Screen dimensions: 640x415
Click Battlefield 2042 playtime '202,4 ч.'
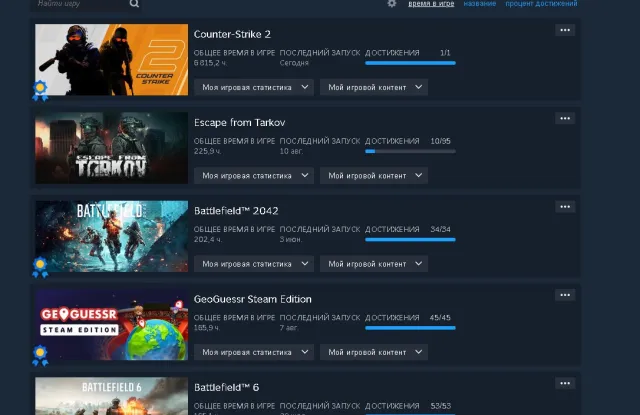coord(208,240)
